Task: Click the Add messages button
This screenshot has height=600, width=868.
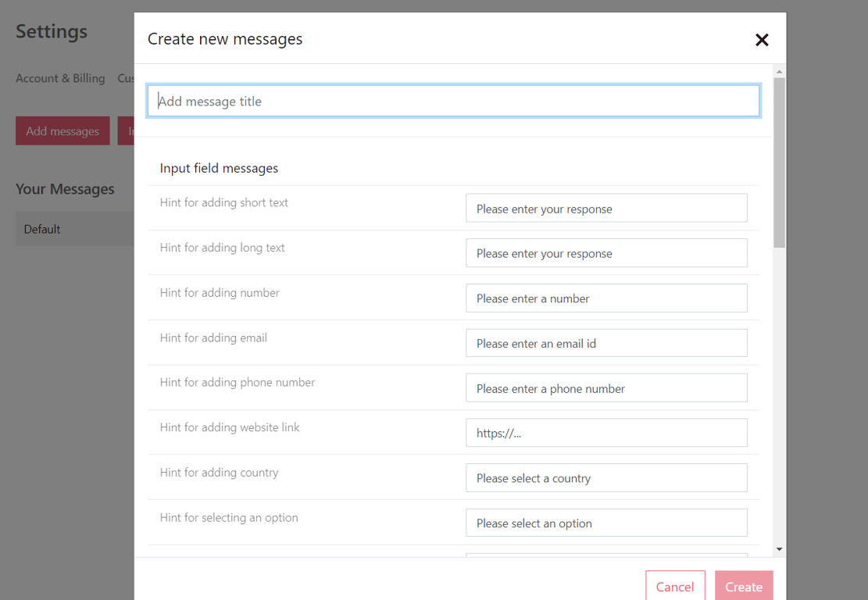Action: pyautogui.click(x=63, y=131)
